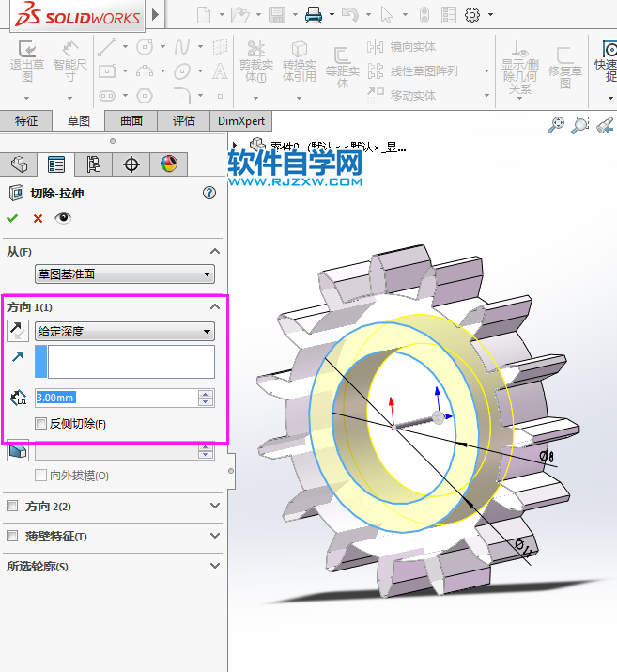Select the Circle sketch tool
This screenshot has height=672, width=617.
click(x=145, y=47)
